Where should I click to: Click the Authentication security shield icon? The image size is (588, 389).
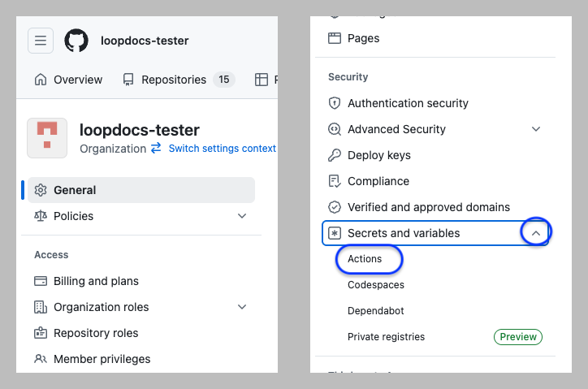click(334, 103)
